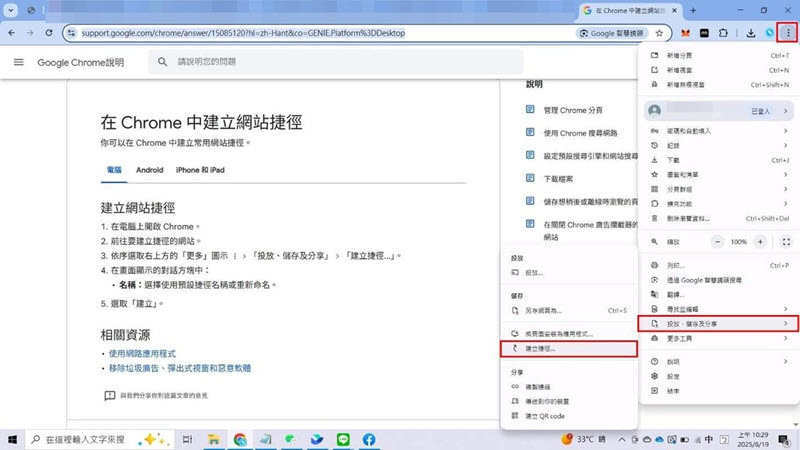
Task: Go back using the browser back arrow
Action: tap(11, 33)
